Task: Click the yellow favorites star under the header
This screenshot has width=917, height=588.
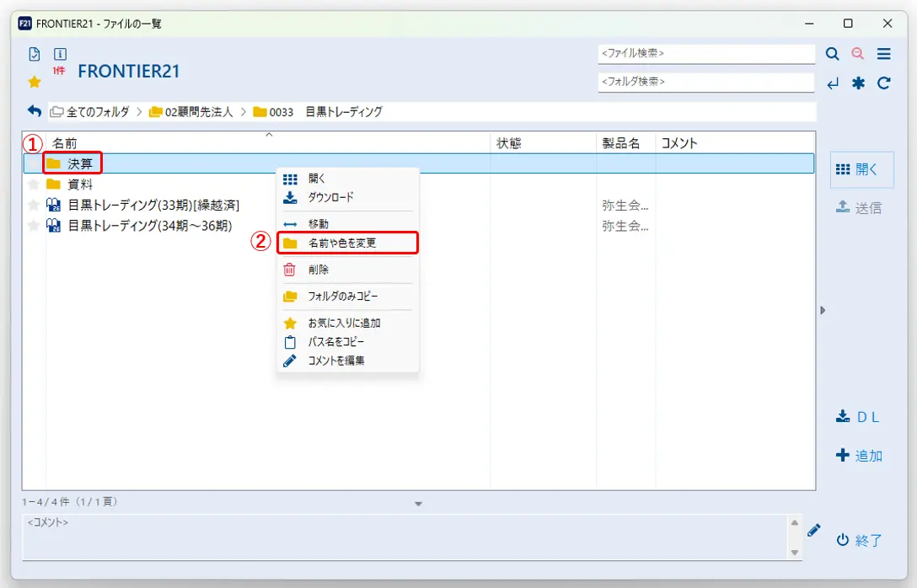Action: click(x=35, y=82)
